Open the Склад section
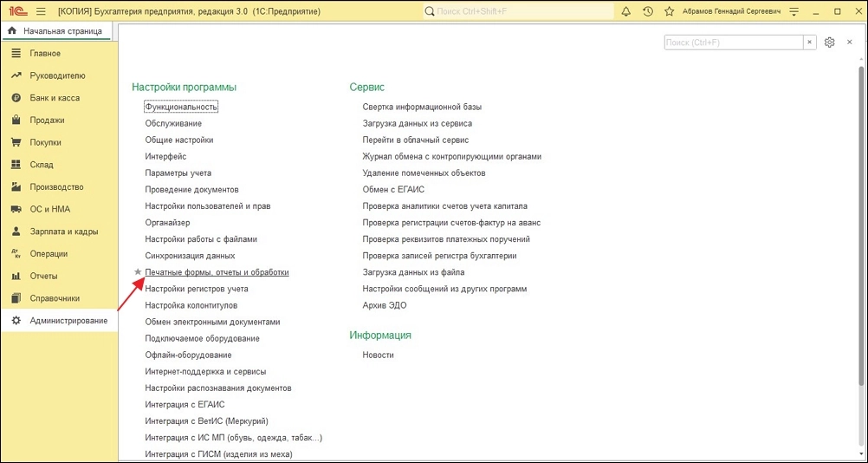The height and width of the screenshot is (463, 868). tap(59, 165)
